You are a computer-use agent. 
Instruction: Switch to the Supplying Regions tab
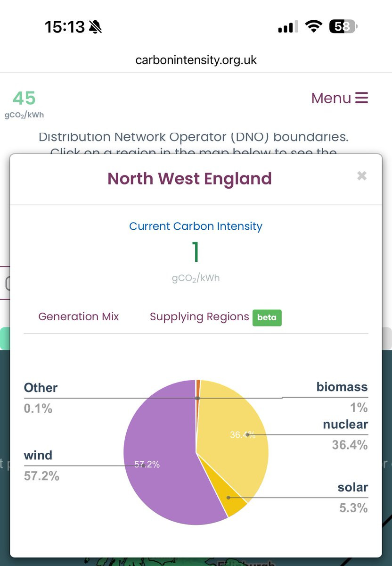199,316
